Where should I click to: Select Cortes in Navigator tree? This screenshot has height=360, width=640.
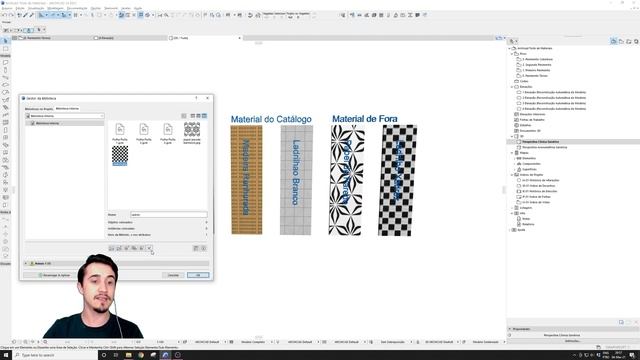[x=524, y=81]
